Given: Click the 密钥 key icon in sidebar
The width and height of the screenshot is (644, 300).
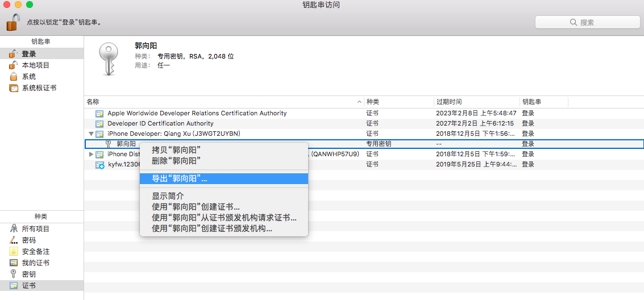Looking at the screenshot, I should 14,274.
